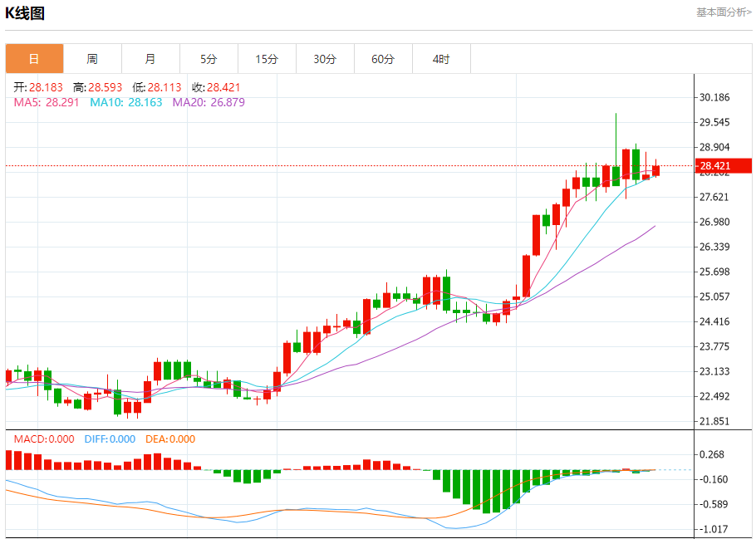Click the -0.160 MACD axis label

point(713,480)
